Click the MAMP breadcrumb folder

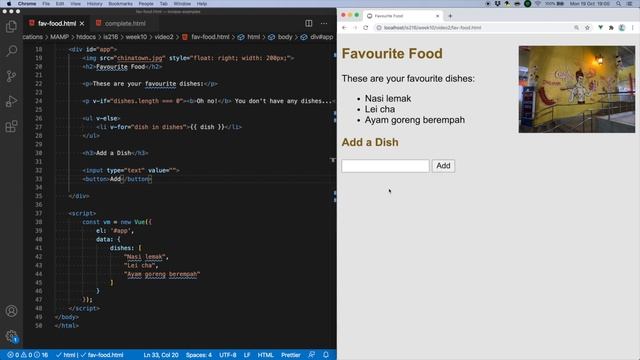(59, 37)
